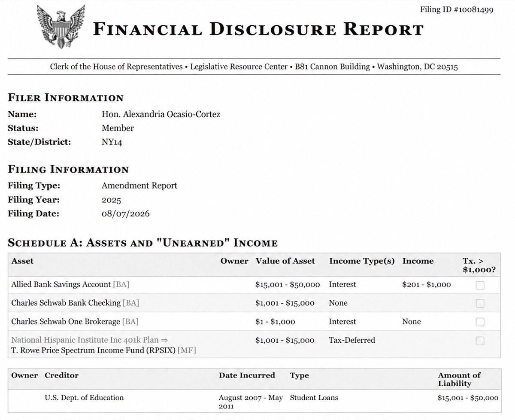515x420 pixels.
Task: Click Filing Date value 08/07/2026
Action: (125, 213)
